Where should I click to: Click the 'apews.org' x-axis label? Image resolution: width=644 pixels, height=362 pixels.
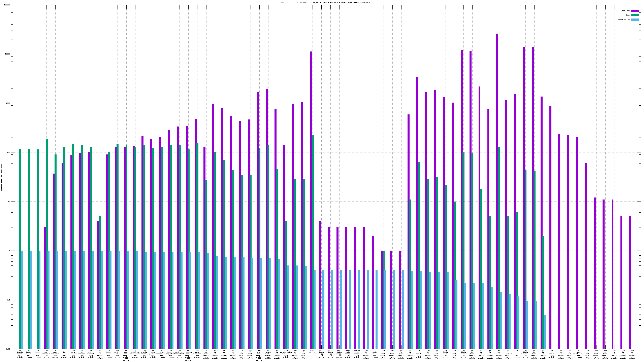[552, 354]
